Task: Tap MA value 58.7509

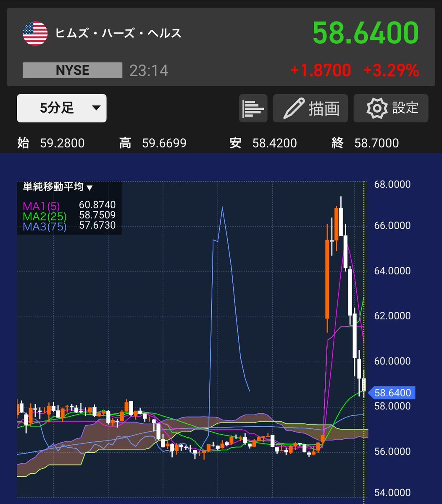Action: (x=97, y=215)
